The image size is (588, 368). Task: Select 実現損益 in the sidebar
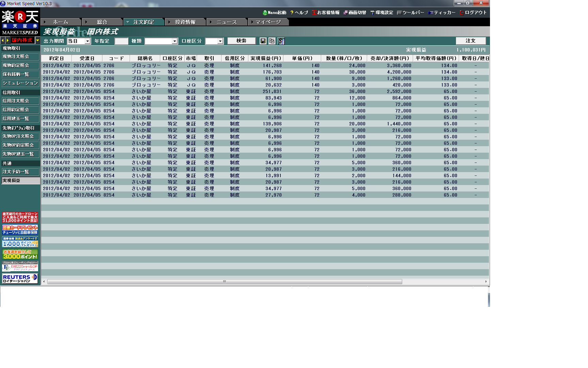20,181
